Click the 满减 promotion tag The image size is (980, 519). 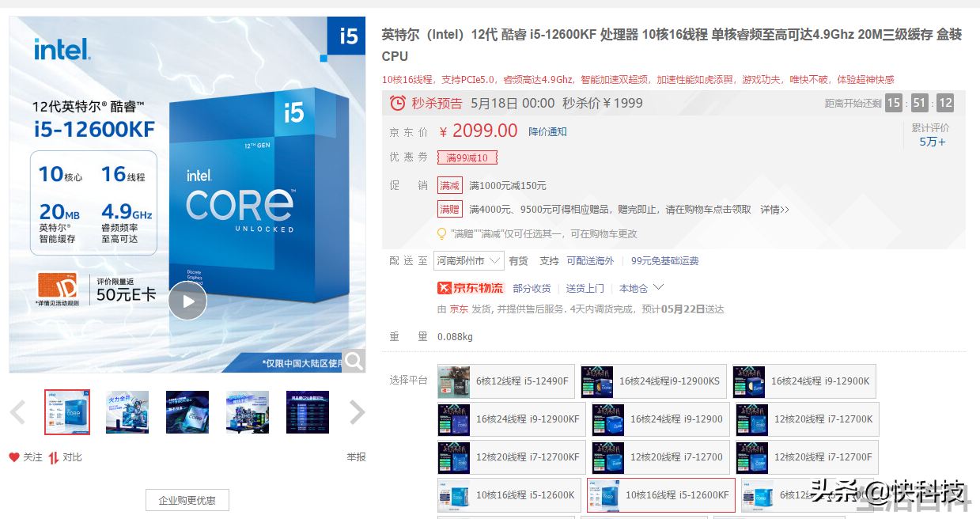coord(450,186)
